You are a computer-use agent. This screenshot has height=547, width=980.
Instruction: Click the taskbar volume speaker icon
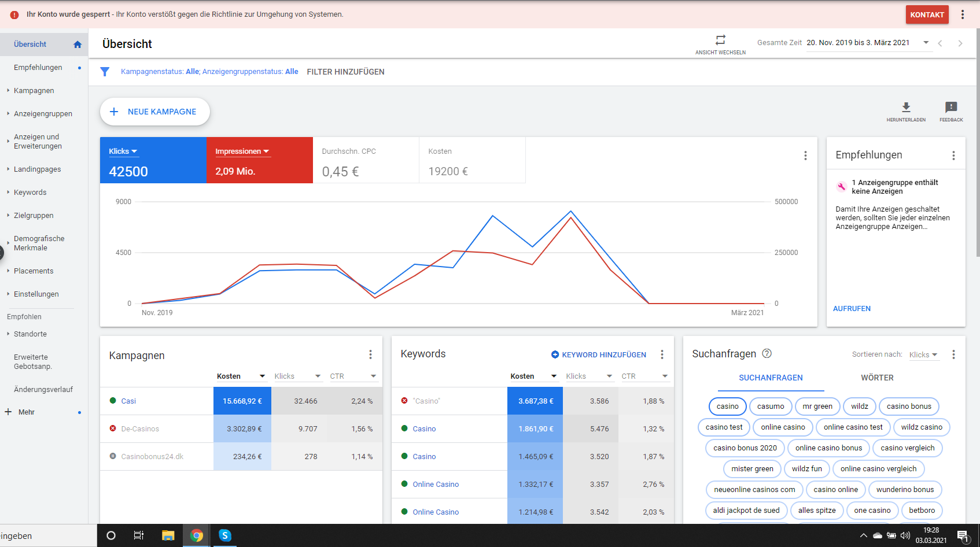(905, 535)
